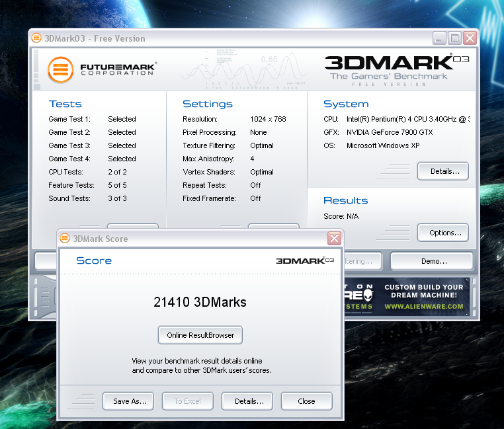Click the Score heading in dialog

(x=94, y=260)
